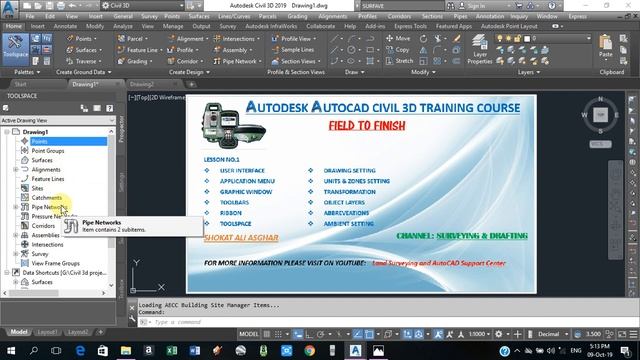This screenshot has width=640, height=360.
Task: Click the command line input field
Action: point(388,322)
